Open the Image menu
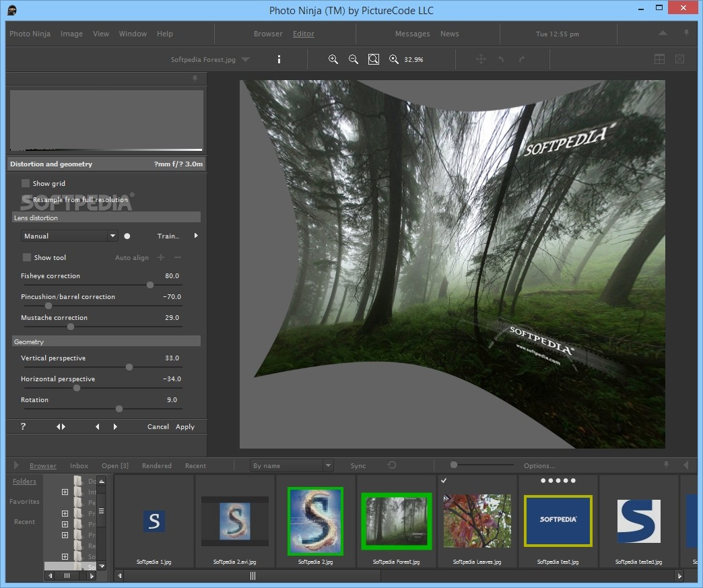This screenshot has width=703, height=588. 72,34
